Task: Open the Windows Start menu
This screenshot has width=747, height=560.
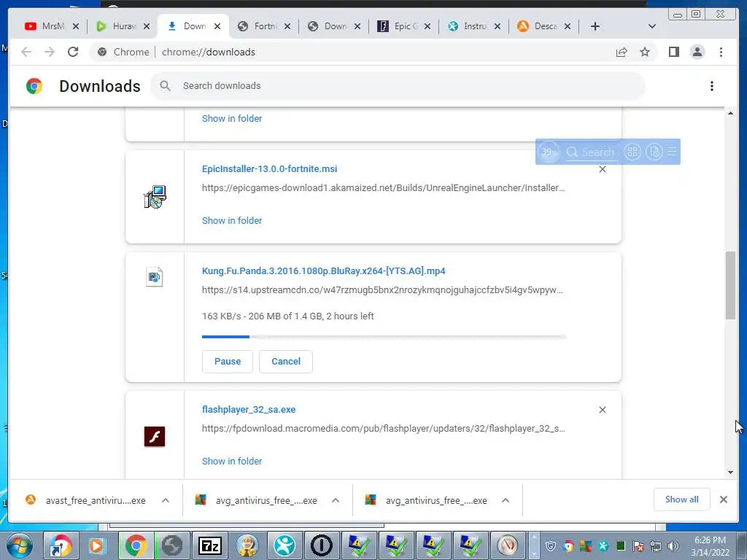Action: pos(20,545)
